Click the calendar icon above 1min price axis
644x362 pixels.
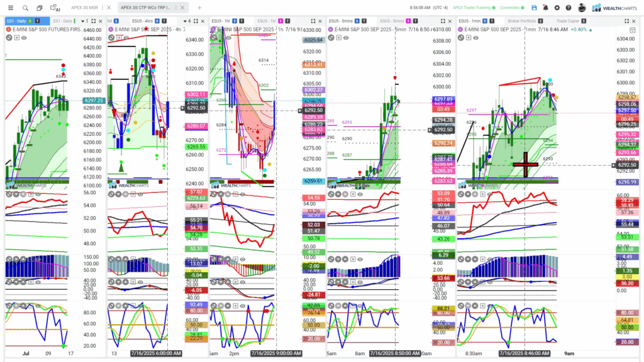point(633,30)
